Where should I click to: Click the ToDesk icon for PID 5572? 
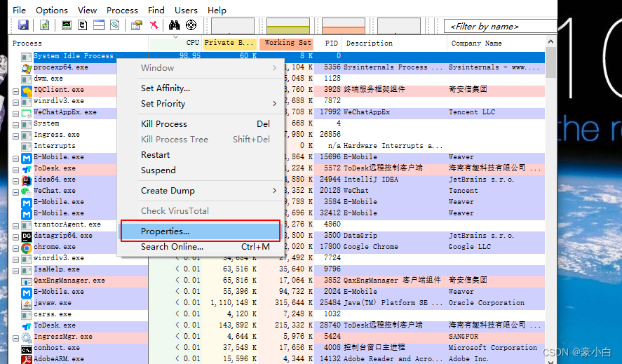pos(27,169)
